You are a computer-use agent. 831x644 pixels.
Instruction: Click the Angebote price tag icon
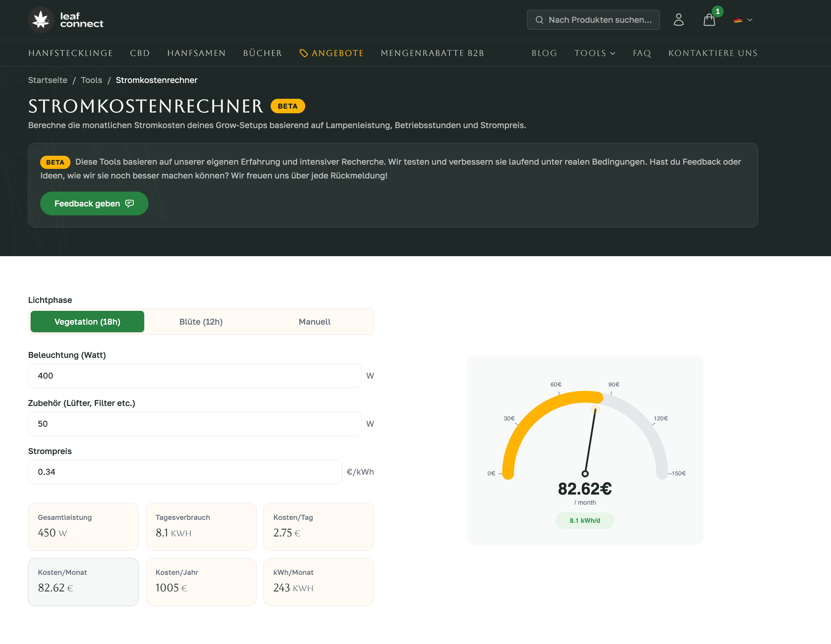pyautogui.click(x=303, y=53)
